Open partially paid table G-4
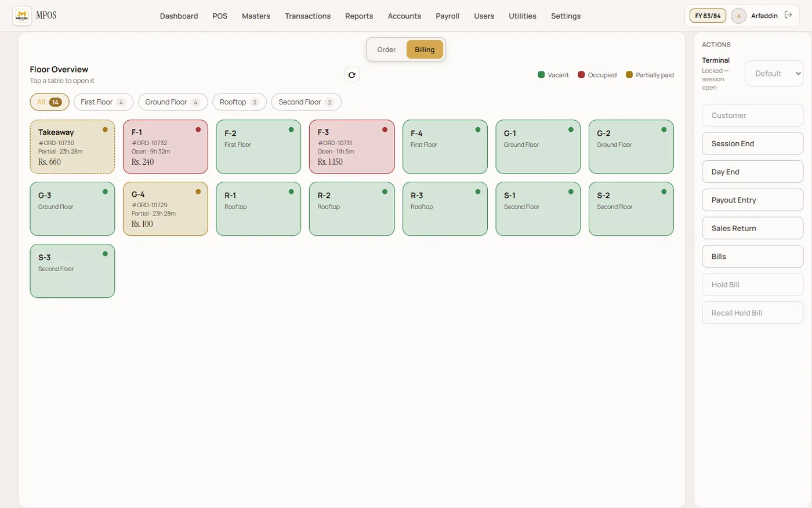 click(165, 209)
